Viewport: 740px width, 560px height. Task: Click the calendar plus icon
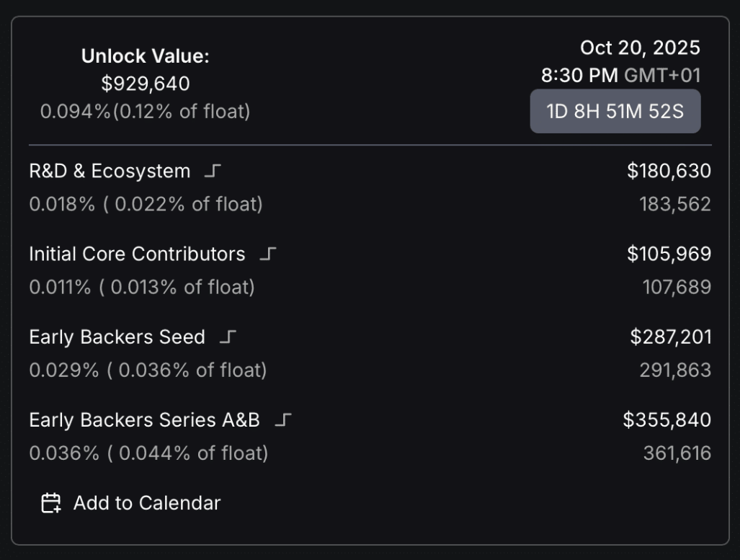coord(50,503)
